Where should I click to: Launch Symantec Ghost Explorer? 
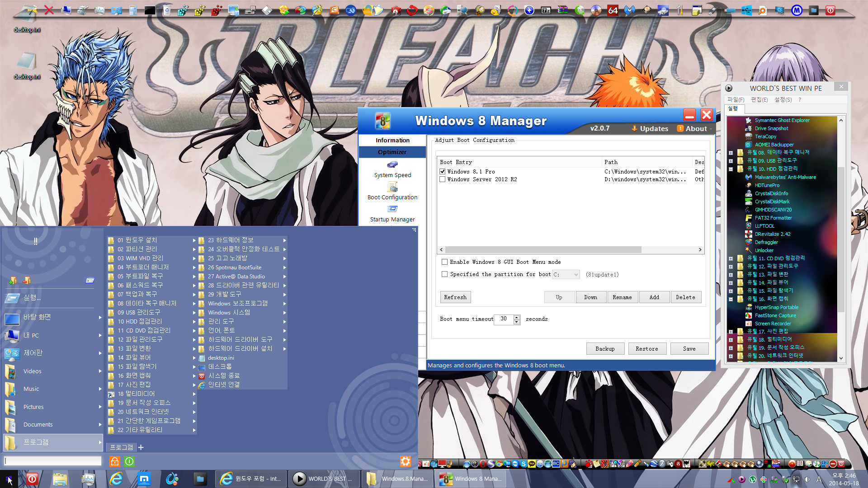pyautogui.click(x=782, y=120)
